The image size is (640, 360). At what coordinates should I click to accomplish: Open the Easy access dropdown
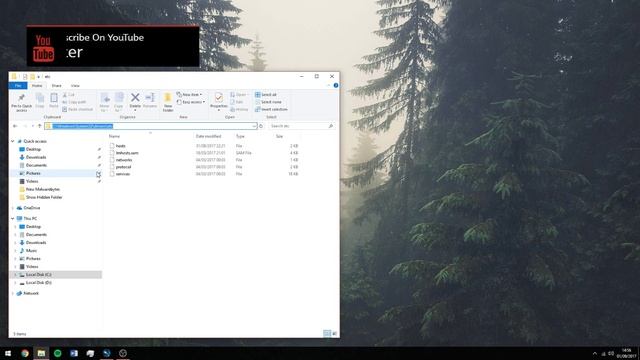[191, 102]
